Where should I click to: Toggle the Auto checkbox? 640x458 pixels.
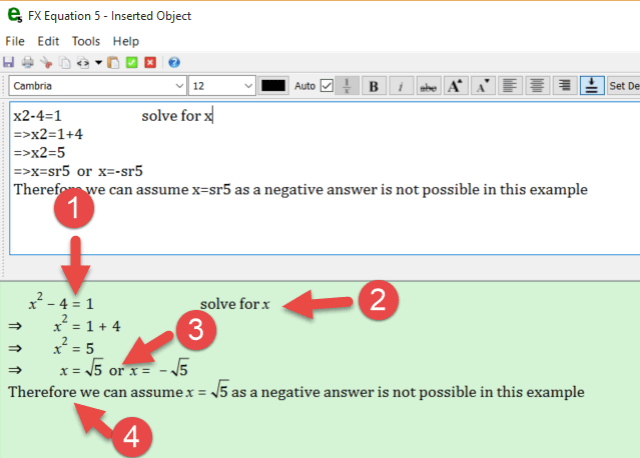(x=326, y=86)
